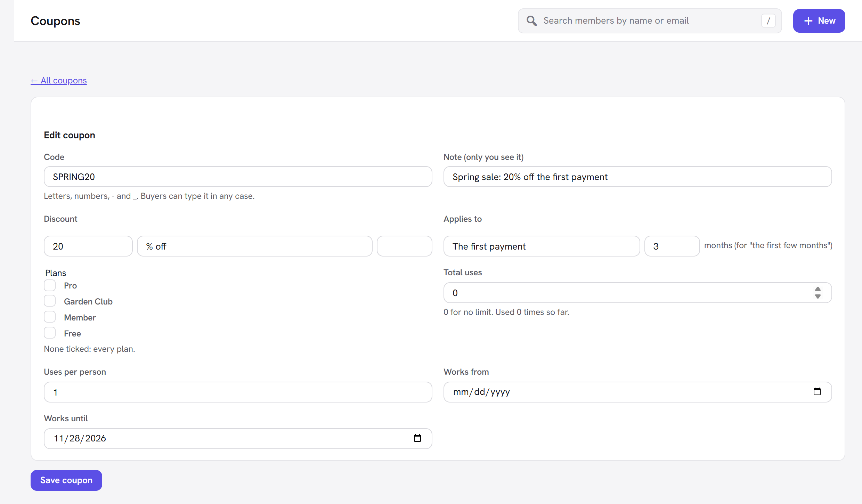This screenshot has height=504, width=862.
Task: Tick the Member plan checkbox
Action: (x=50, y=317)
